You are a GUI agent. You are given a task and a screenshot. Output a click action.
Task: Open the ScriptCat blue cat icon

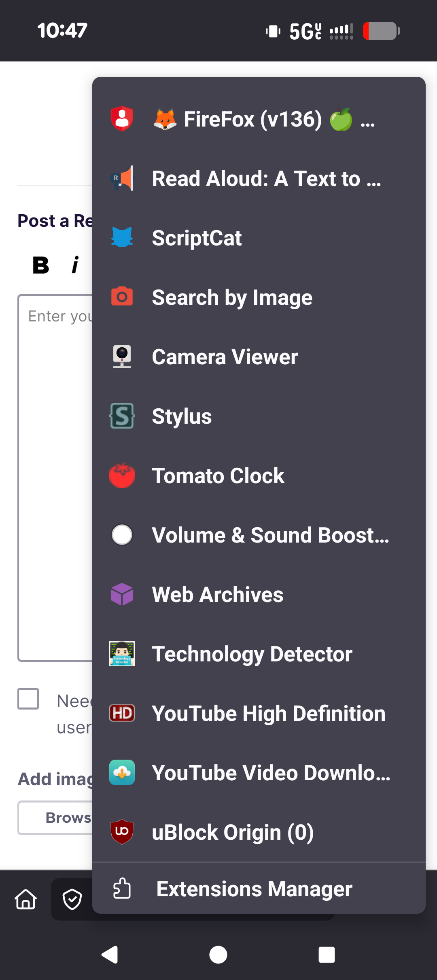[x=122, y=237]
